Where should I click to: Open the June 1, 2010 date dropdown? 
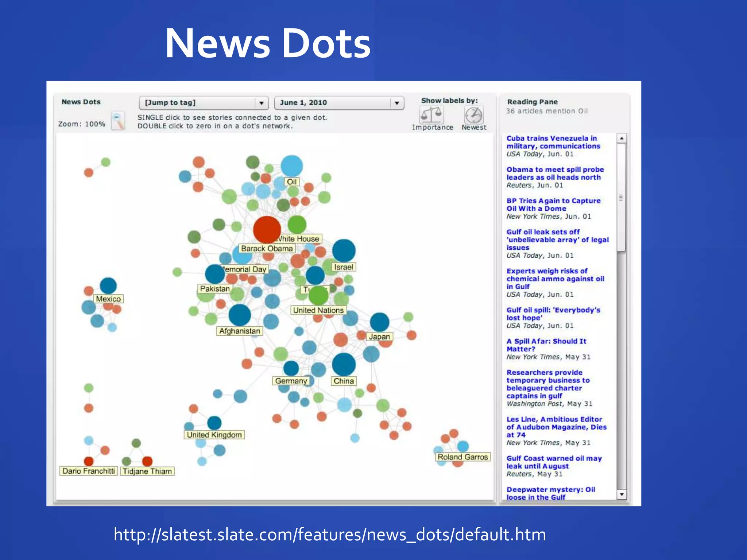(339, 103)
